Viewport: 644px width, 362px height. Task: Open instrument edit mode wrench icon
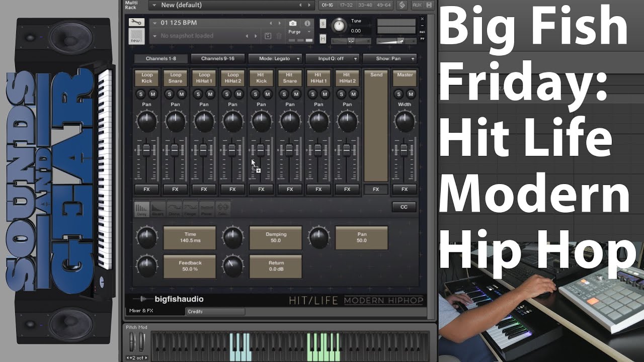click(x=136, y=22)
